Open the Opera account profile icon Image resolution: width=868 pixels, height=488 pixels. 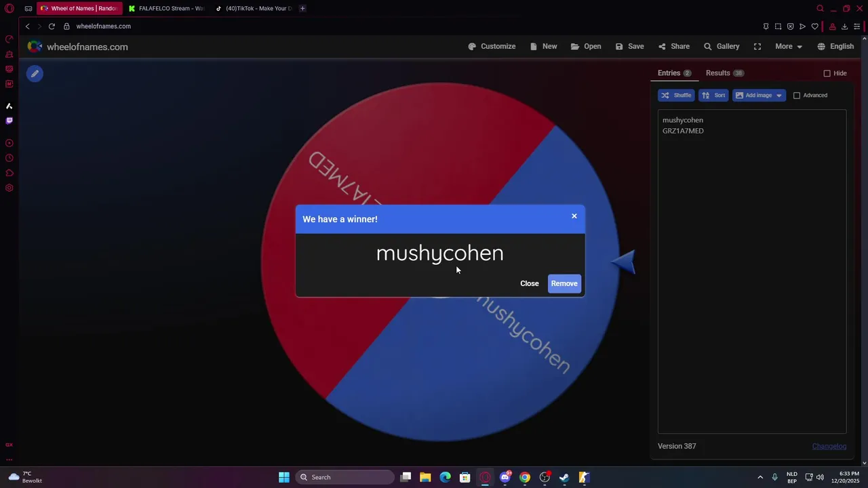tap(833, 26)
